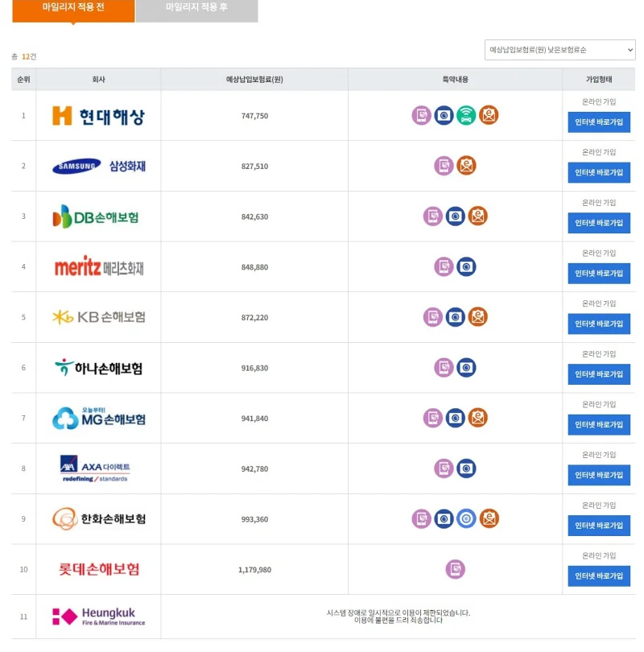The height and width of the screenshot is (652, 644).
Task: Click 인터넷 바로가입 for 삼성화재
Action: (x=599, y=172)
